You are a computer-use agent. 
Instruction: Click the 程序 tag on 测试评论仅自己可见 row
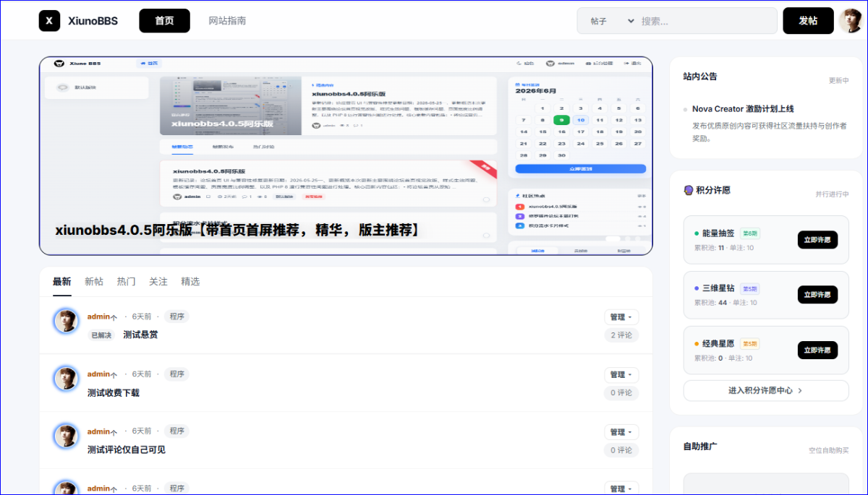pos(176,431)
